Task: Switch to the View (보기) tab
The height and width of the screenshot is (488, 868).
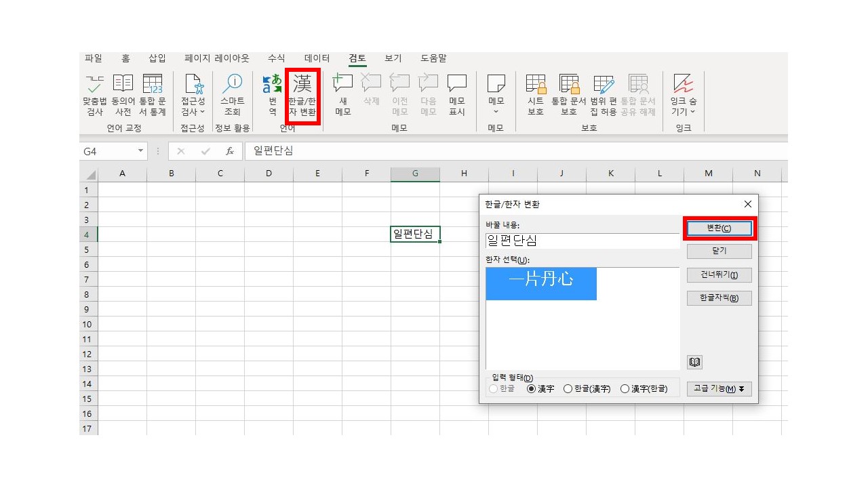Action: (393, 58)
